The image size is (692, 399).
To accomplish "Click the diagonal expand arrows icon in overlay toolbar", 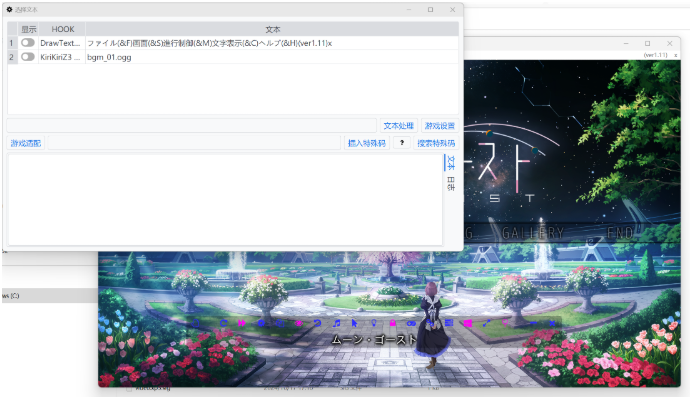I will 486,323.
